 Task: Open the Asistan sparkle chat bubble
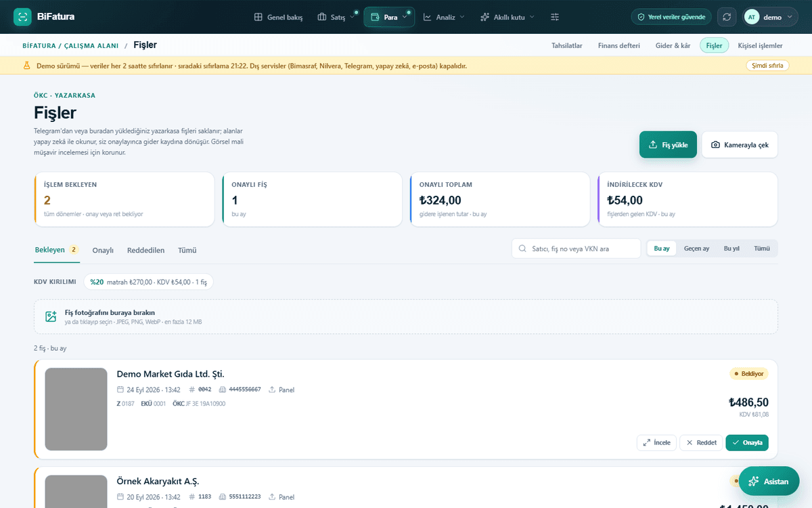tap(769, 481)
